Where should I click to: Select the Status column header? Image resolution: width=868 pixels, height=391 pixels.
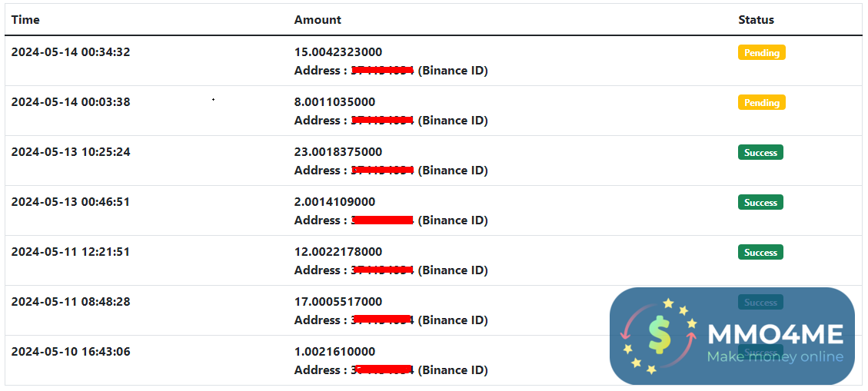(x=757, y=20)
